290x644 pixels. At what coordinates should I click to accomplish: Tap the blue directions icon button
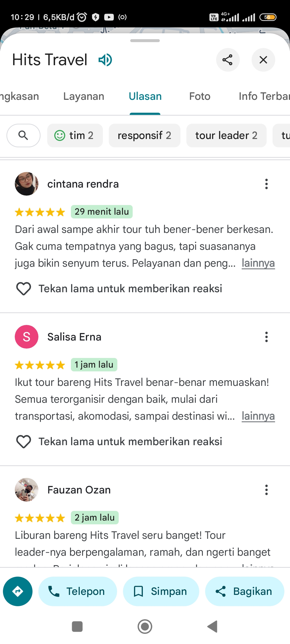(18, 591)
